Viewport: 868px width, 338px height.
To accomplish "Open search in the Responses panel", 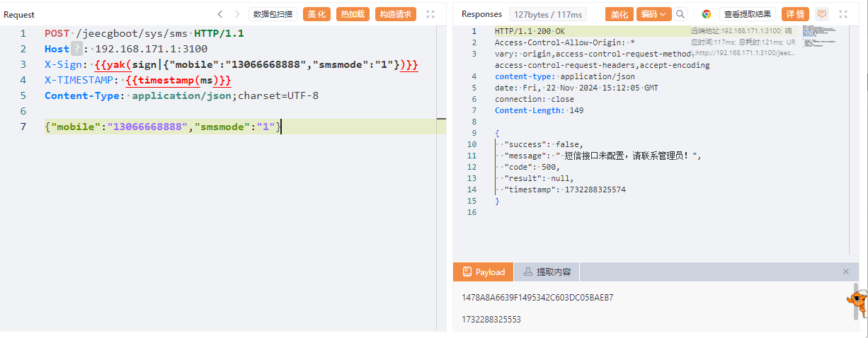I will 680,14.
